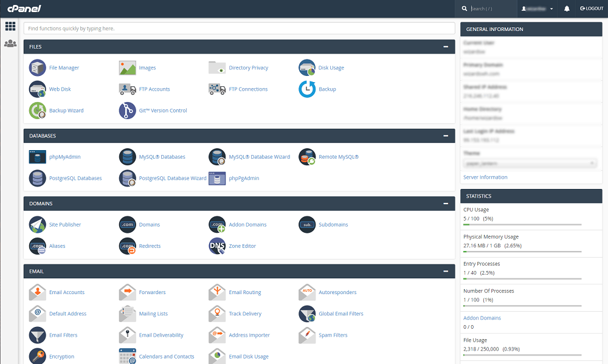This screenshot has height=364, width=608.
Task: Collapse the Files section
Action: (x=446, y=47)
